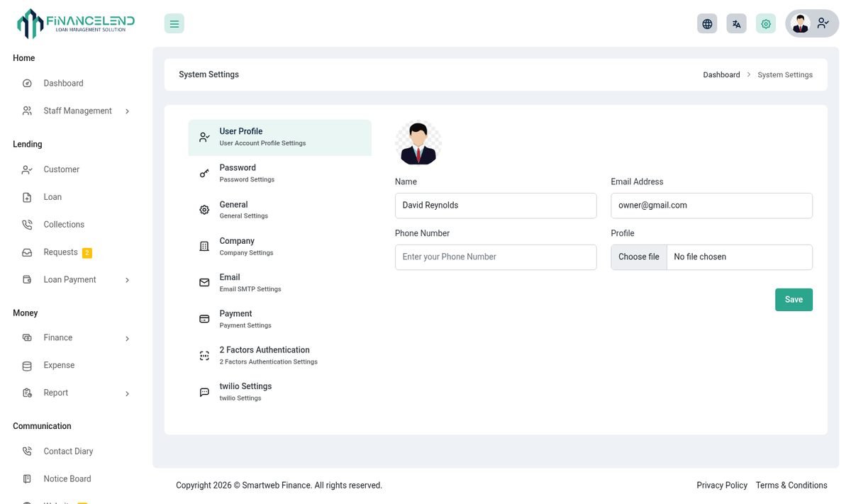Click the Email envelope icon in settings

click(204, 283)
